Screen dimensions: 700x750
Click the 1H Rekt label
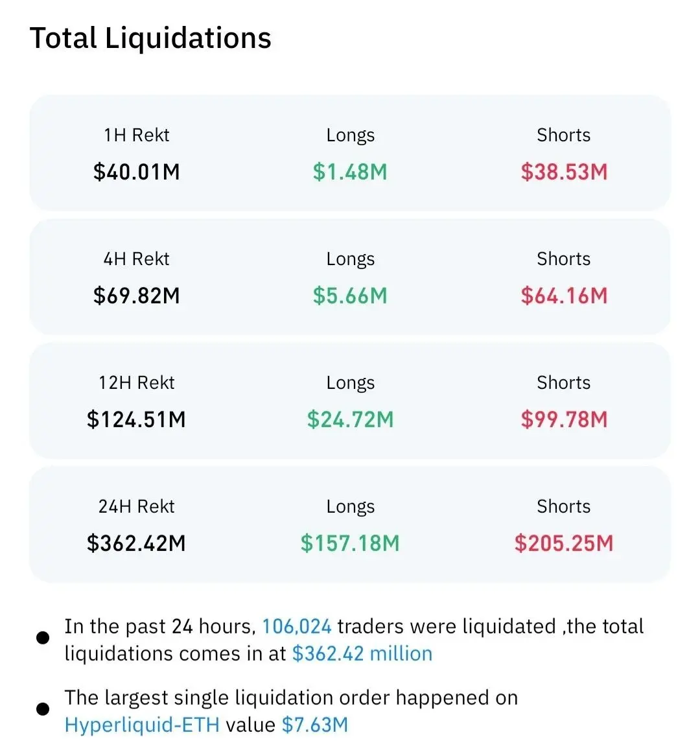click(x=137, y=135)
